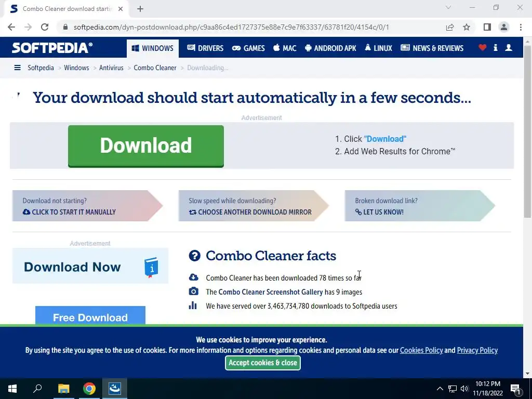
Task: View site info via the padlock icon
Action: [x=65, y=27]
